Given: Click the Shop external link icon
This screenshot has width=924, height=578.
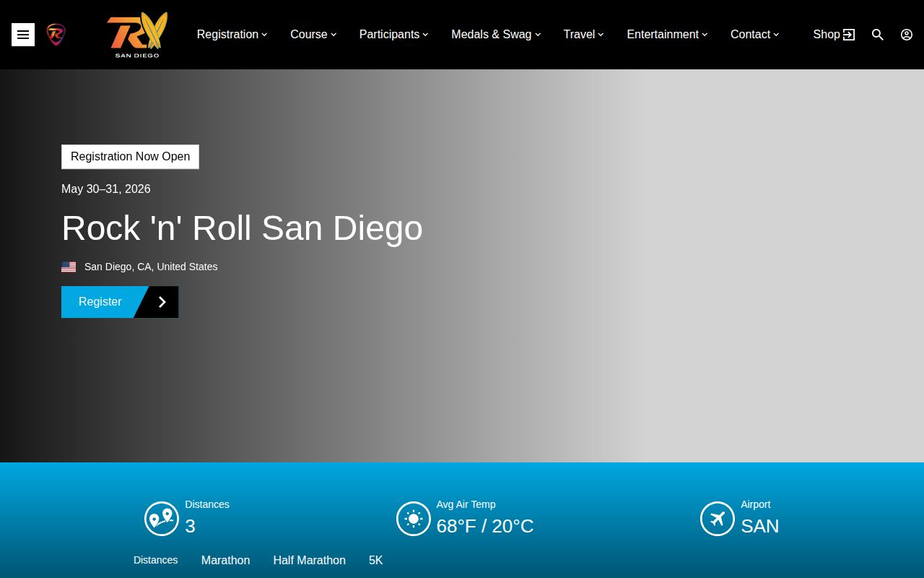Looking at the screenshot, I should click(849, 35).
